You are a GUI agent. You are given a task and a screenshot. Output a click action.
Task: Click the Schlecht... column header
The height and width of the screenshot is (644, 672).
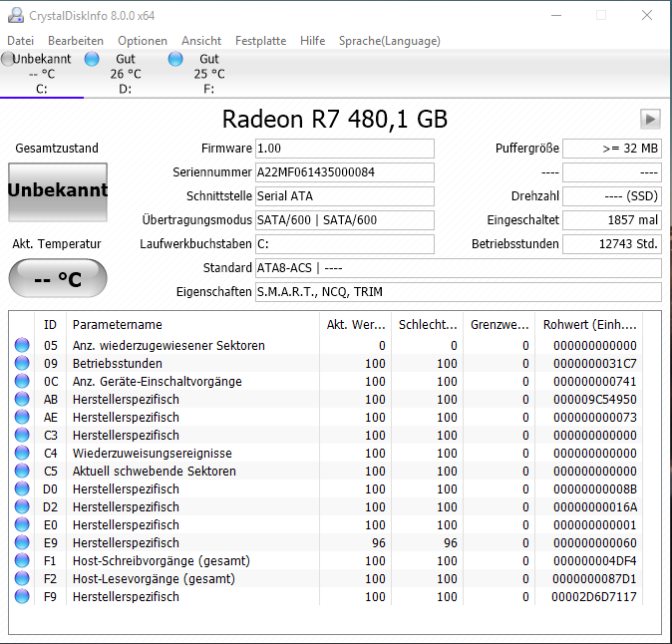point(428,325)
